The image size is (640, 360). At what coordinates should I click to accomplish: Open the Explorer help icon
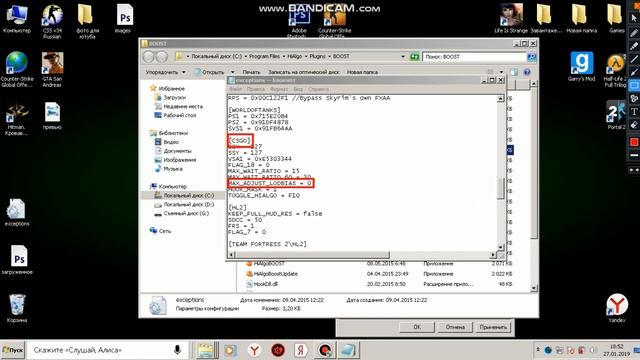527,72
